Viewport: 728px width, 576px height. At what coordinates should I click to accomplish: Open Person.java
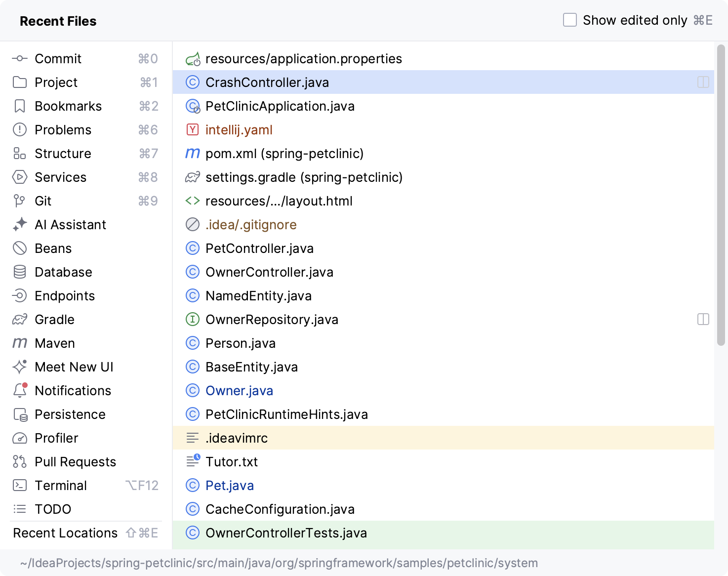443,343
